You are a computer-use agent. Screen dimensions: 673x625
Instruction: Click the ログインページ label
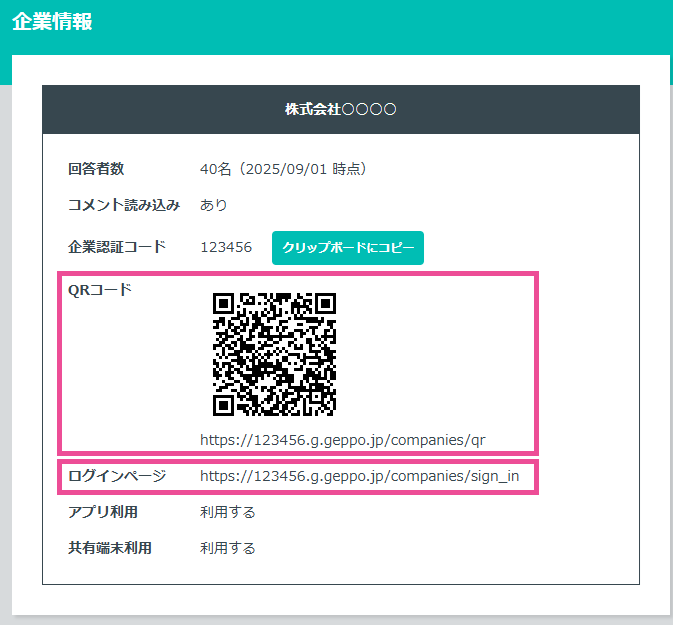117,476
